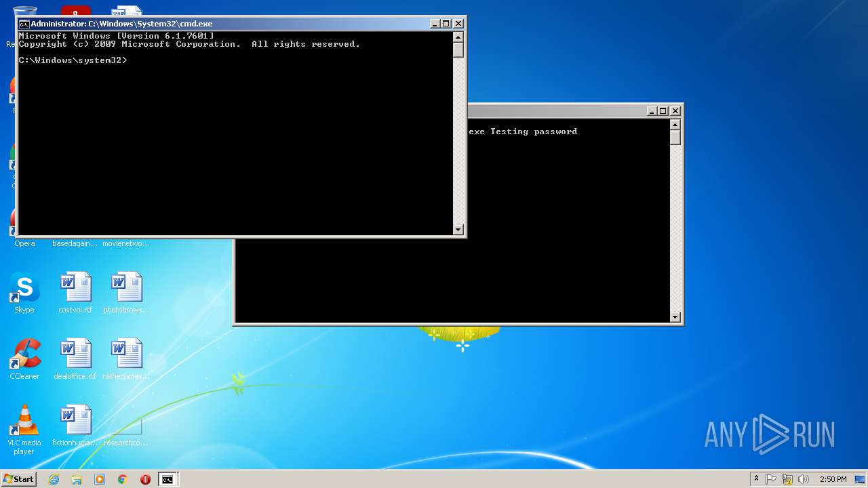Click the Microsoft Windows Version text line
868x488 pixels.
click(117, 36)
